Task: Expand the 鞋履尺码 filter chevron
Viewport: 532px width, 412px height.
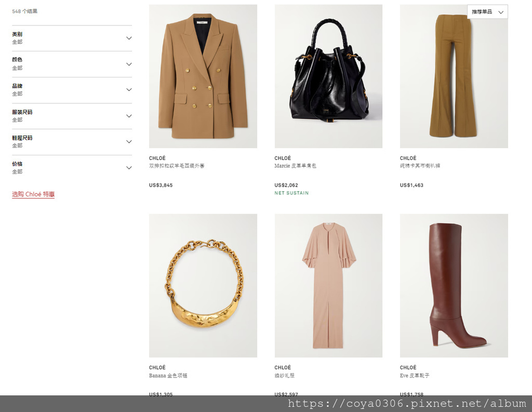Action: click(129, 142)
